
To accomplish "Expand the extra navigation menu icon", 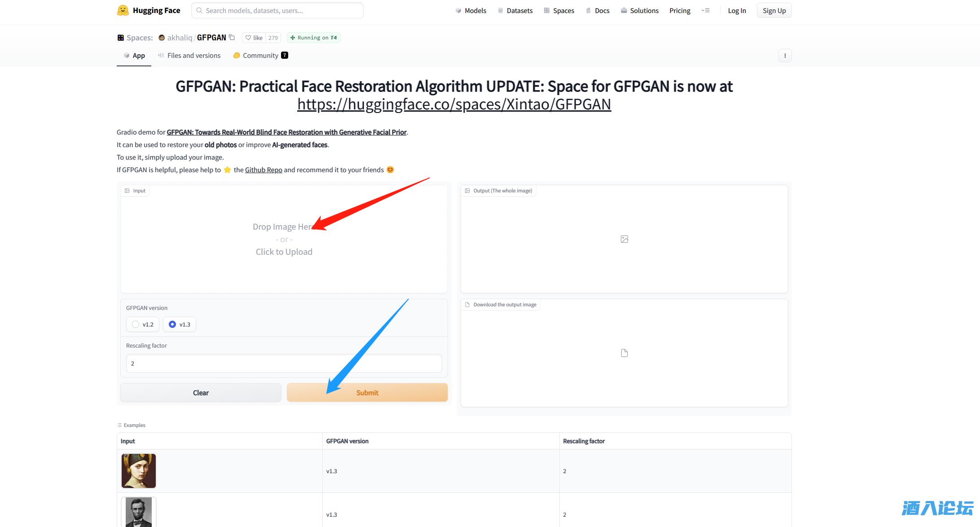I will pyautogui.click(x=706, y=10).
